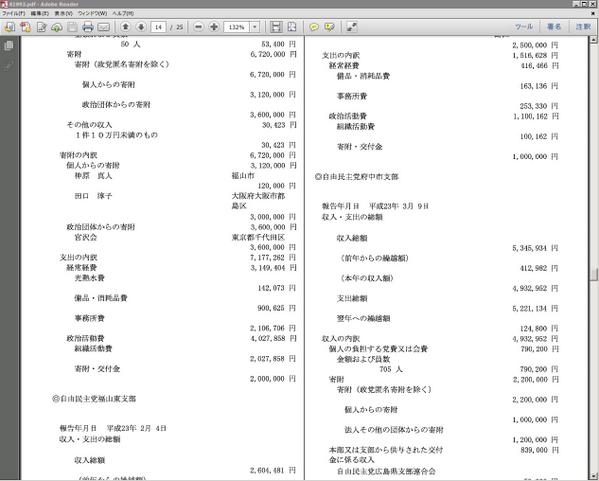The height and width of the screenshot is (481, 599).
Task: Click the text 報告年月日 平成23年 2月 4日
Action: (x=113, y=428)
